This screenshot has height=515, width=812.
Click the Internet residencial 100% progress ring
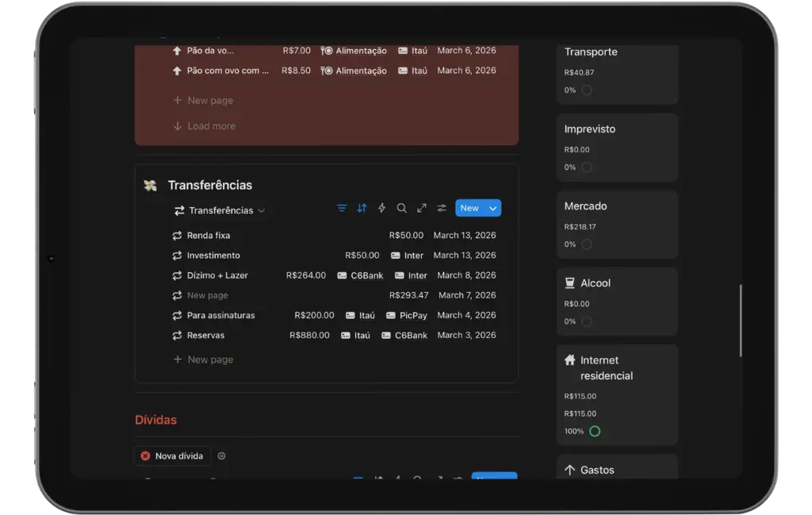(595, 431)
